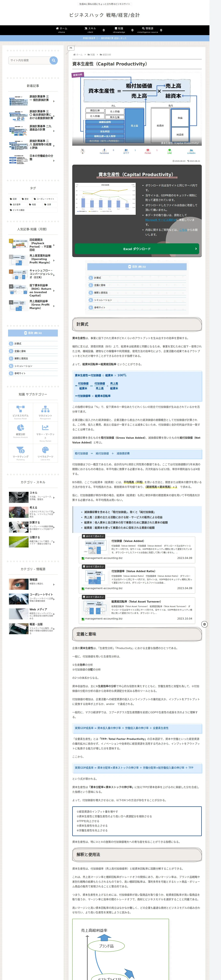Screen dimensions: 221x980
Task: Click the magnifier search button
Action: point(53,60)
